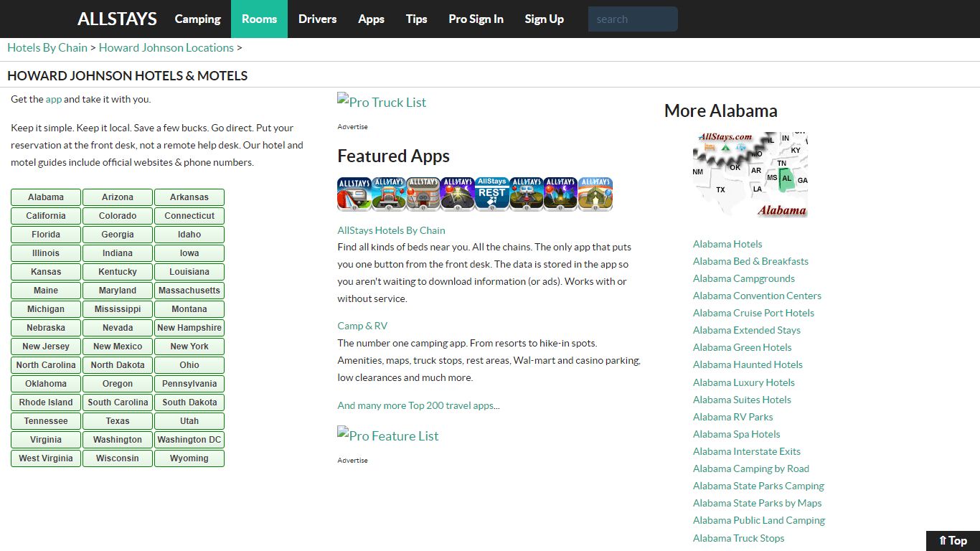
Task: Open the AllStays REST app icon
Action: point(492,194)
